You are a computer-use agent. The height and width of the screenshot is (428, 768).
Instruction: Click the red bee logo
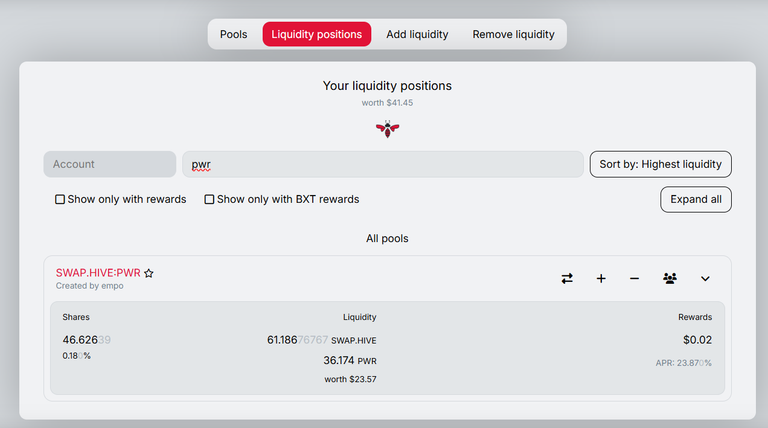[387, 129]
